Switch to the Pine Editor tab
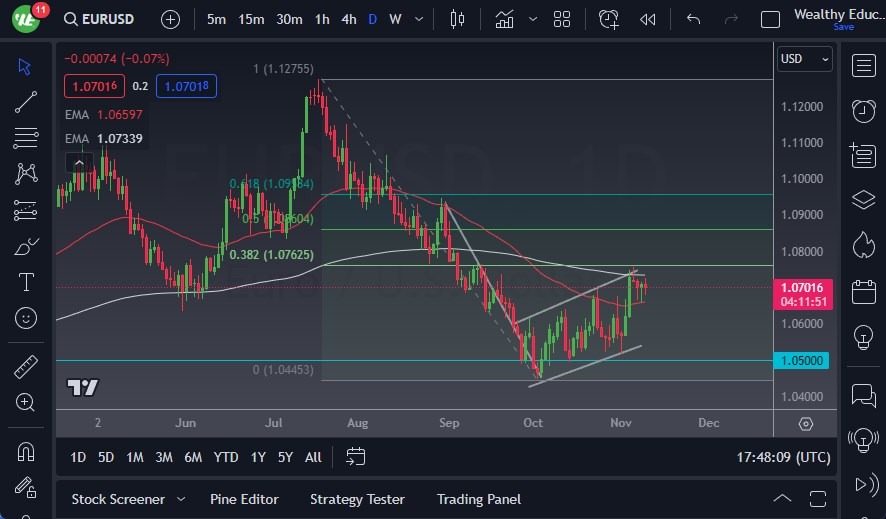Screen dimensions: 886x519 click(244, 499)
